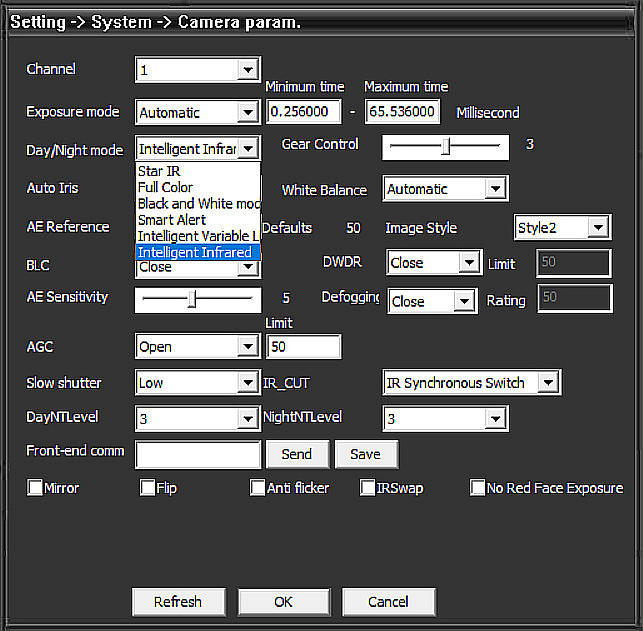Image resolution: width=643 pixels, height=631 pixels.
Task: Click the Gear Control slider
Action: pos(445,146)
